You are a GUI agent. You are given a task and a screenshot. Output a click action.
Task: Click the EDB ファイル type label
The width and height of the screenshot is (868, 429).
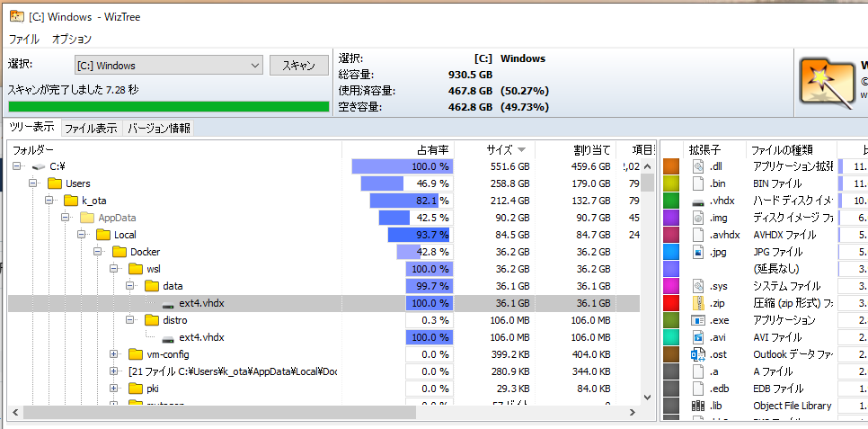click(x=778, y=389)
